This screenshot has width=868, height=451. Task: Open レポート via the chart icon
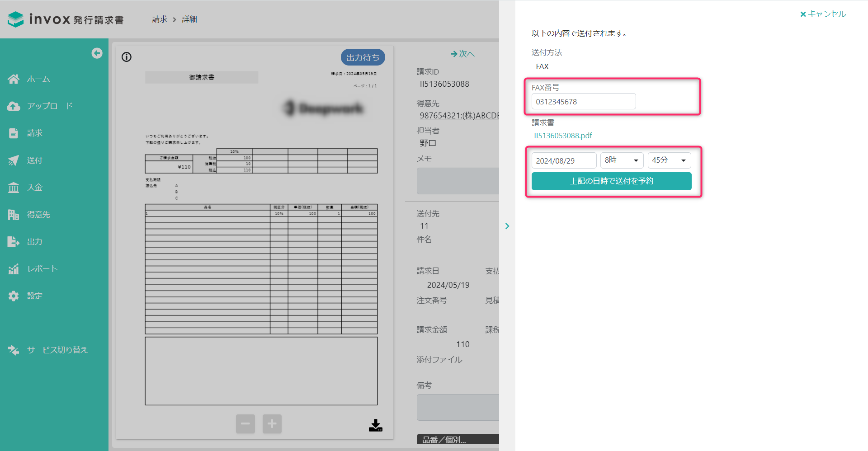coord(14,268)
